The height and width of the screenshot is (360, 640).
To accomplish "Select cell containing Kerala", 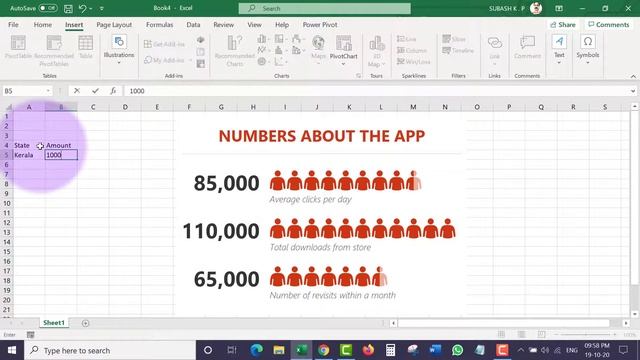I will pos(29,155).
